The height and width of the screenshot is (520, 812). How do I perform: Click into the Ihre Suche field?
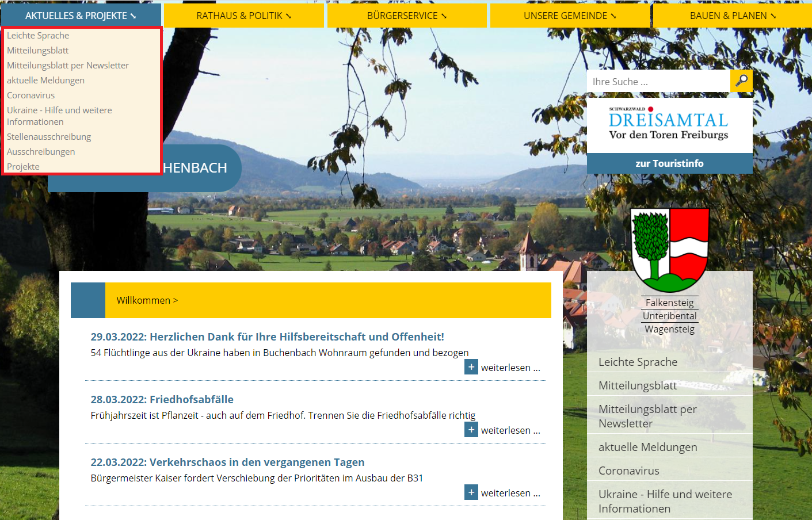[658, 82]
